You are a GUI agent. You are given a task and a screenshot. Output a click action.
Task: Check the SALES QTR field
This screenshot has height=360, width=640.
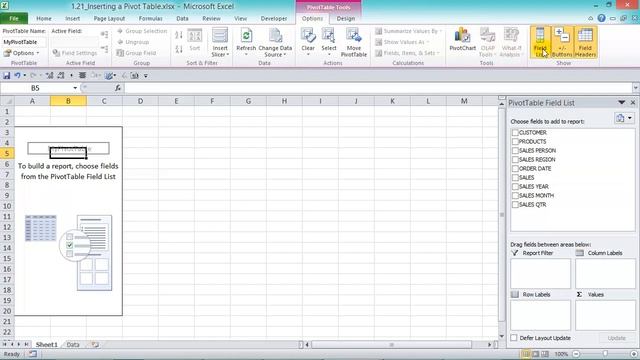tap(515, 204)
